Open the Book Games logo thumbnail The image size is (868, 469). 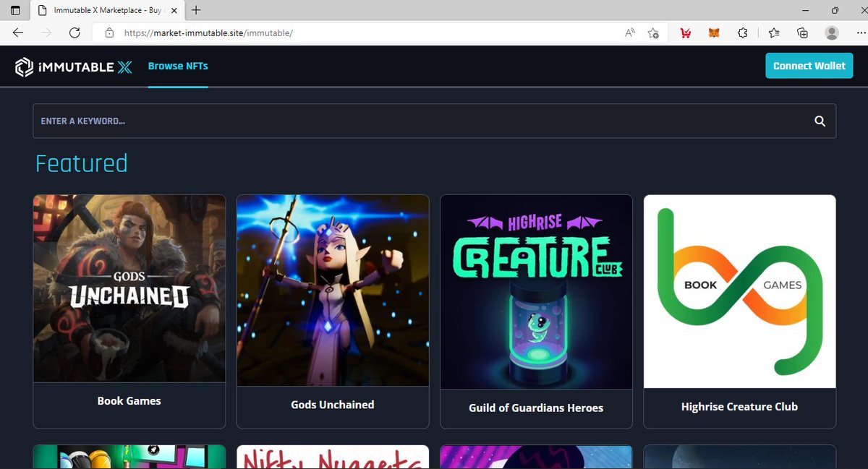pos(739,291)
